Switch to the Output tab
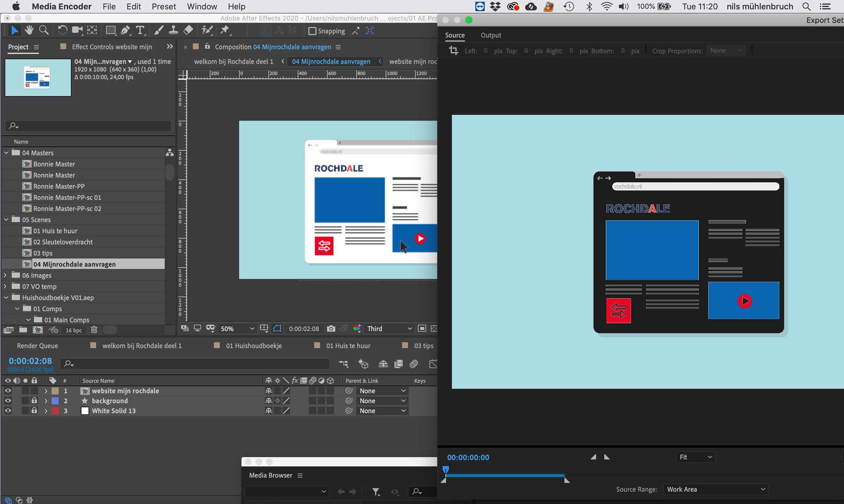 pyautogui.click(x=491, y=35)
